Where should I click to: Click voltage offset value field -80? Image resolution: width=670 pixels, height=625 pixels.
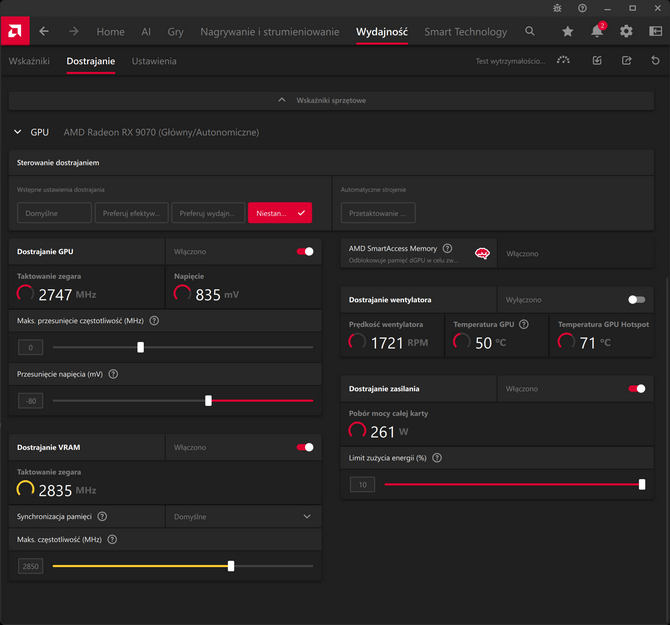30,401
